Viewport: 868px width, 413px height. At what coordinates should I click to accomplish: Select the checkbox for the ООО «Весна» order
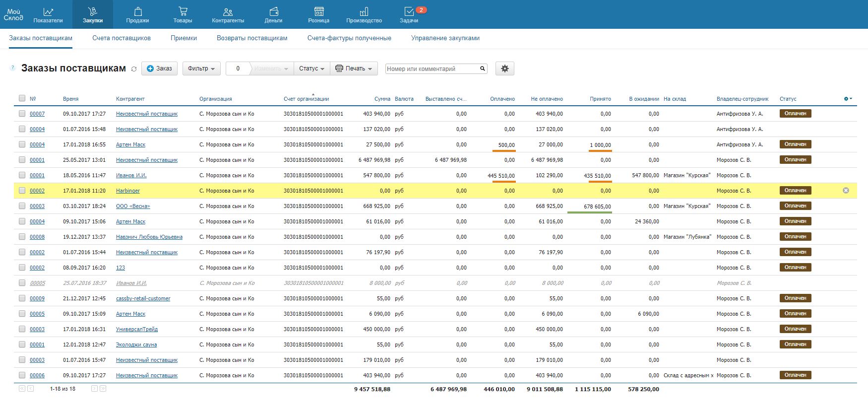click(22, 206)
